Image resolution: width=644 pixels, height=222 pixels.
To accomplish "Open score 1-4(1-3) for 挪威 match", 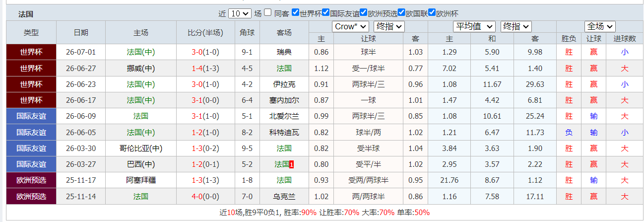I will 205,68.
